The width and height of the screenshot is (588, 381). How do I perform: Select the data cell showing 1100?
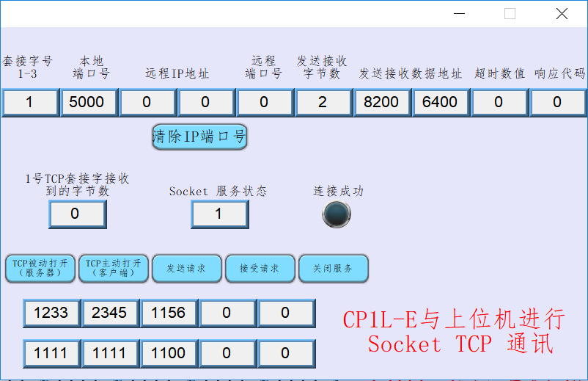coord(168,353)
